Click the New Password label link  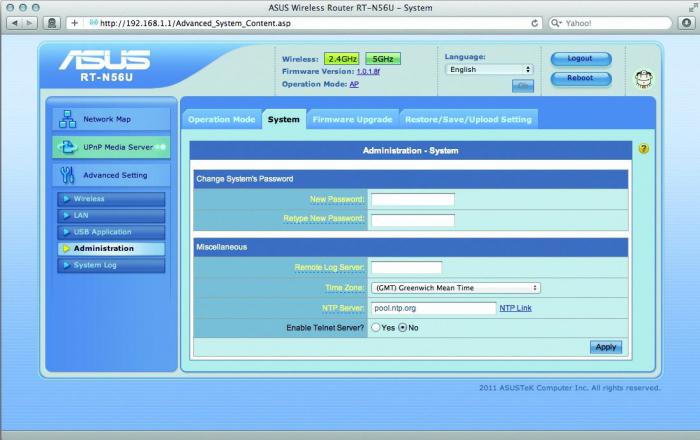pyautogui.click(x=337, y=199)
